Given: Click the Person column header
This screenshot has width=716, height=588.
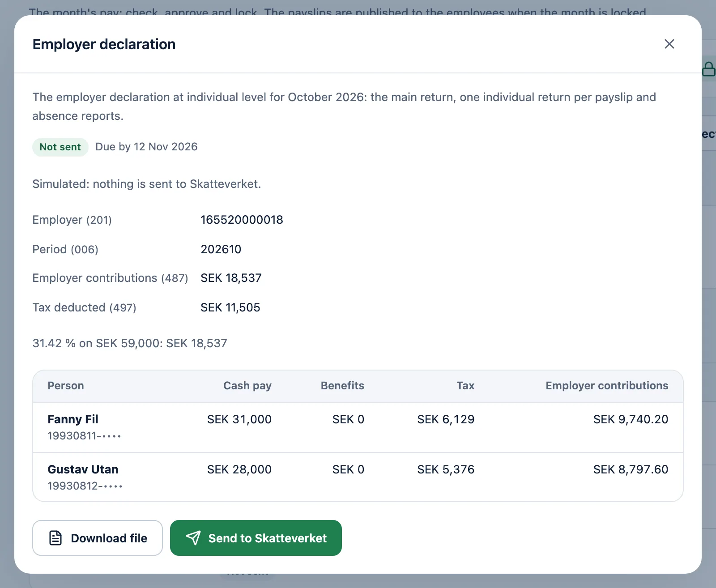Looking at the screenshot, I should click(x=66, y=386).
